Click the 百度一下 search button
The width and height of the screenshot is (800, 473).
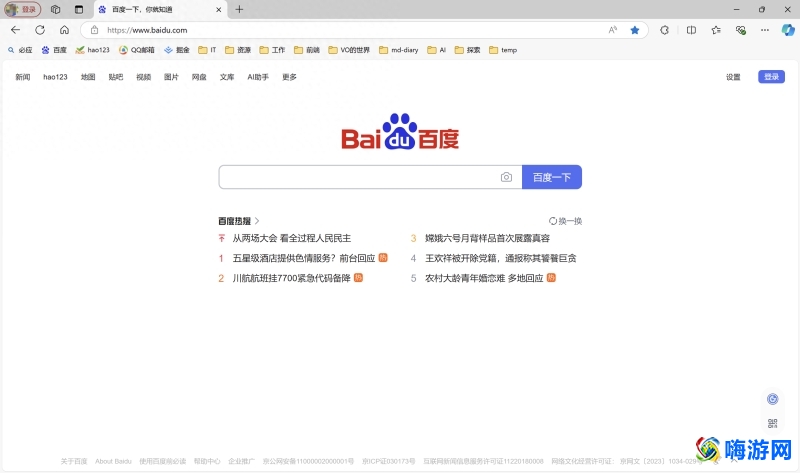pos(552,177)
